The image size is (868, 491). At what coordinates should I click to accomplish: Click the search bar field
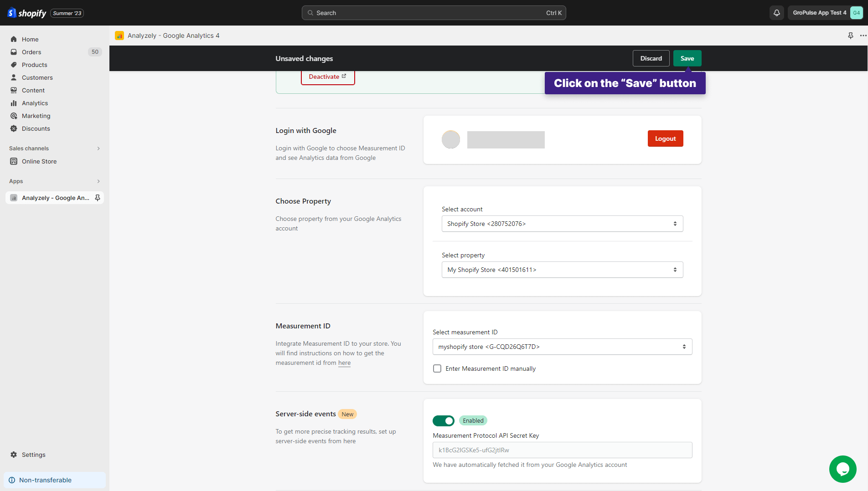pyautogui.click(x=434, y=13)
